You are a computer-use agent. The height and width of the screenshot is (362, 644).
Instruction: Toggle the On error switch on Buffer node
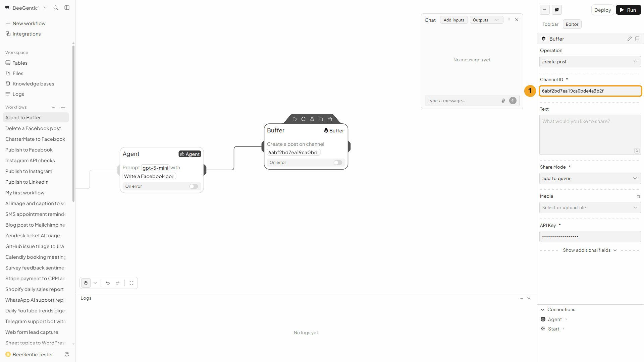click(338, 163)
